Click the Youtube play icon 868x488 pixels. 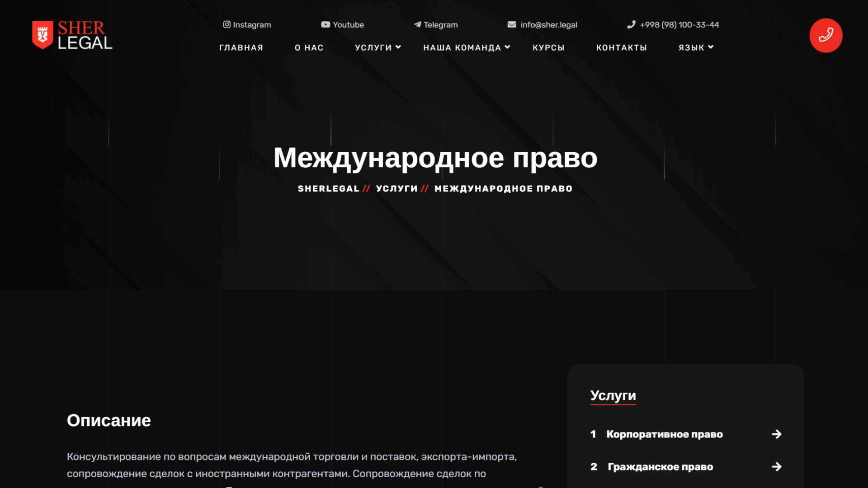pyautogui.click(x=325, y=24)
